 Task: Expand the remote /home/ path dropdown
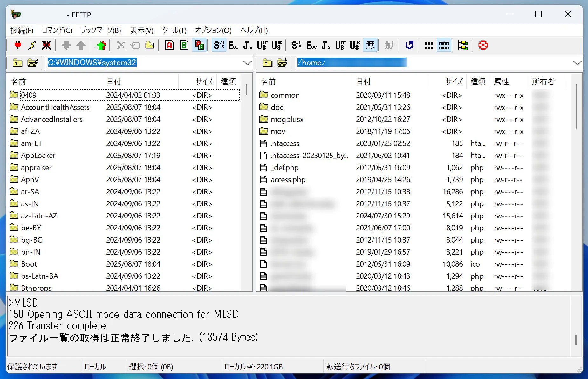click(577, 63)
